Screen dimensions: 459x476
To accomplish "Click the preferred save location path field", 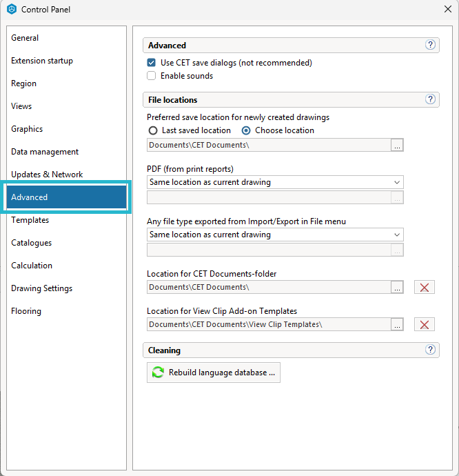I will pyautogui.click(x=269, y=145).
